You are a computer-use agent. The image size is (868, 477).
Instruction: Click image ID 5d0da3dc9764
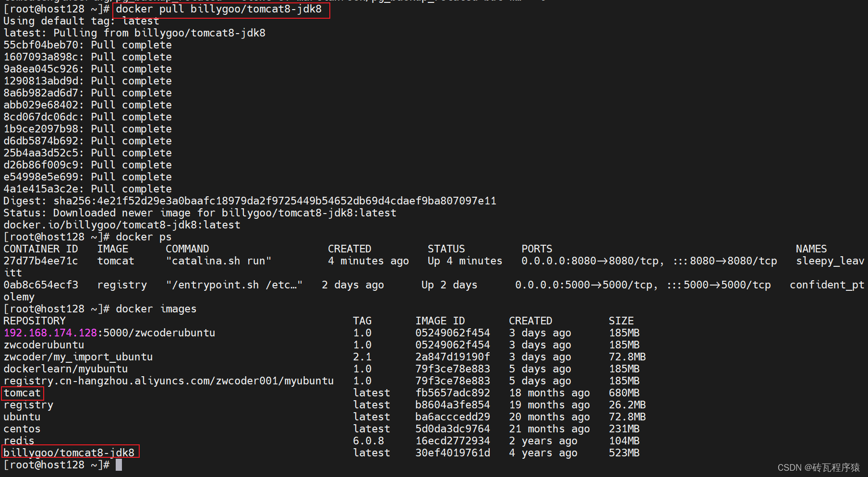point(453,429)
